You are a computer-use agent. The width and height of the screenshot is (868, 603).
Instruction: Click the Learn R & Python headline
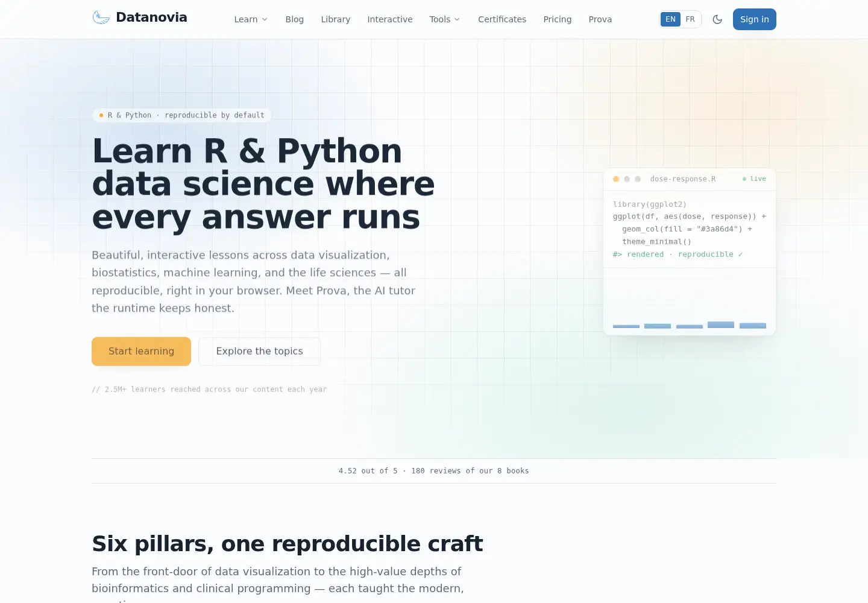click(263, 184)
